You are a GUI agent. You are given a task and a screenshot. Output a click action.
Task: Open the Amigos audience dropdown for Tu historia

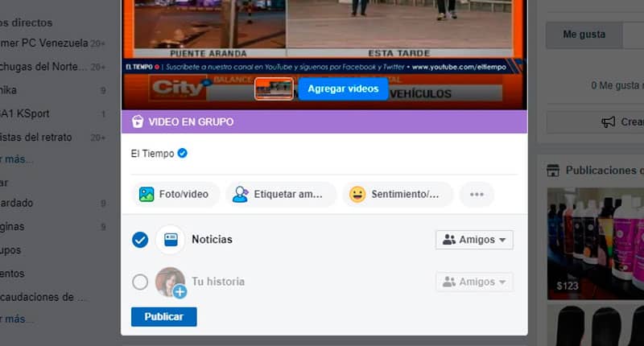pos(474,282)
